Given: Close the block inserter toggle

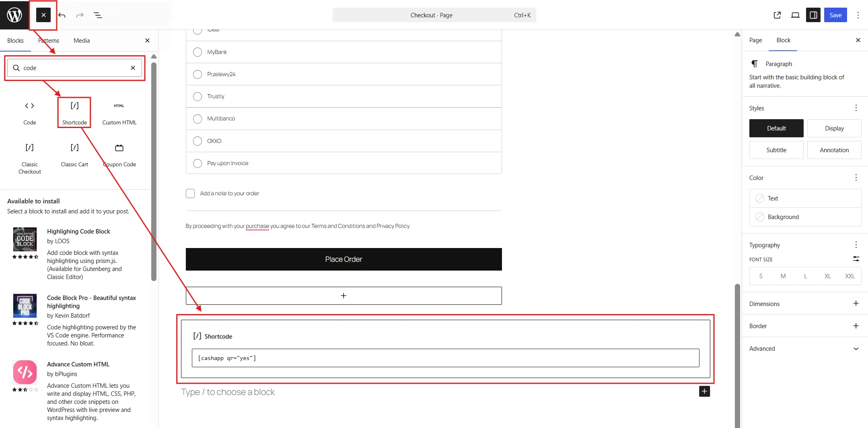Looking at the screenshot, I should 43,15.
